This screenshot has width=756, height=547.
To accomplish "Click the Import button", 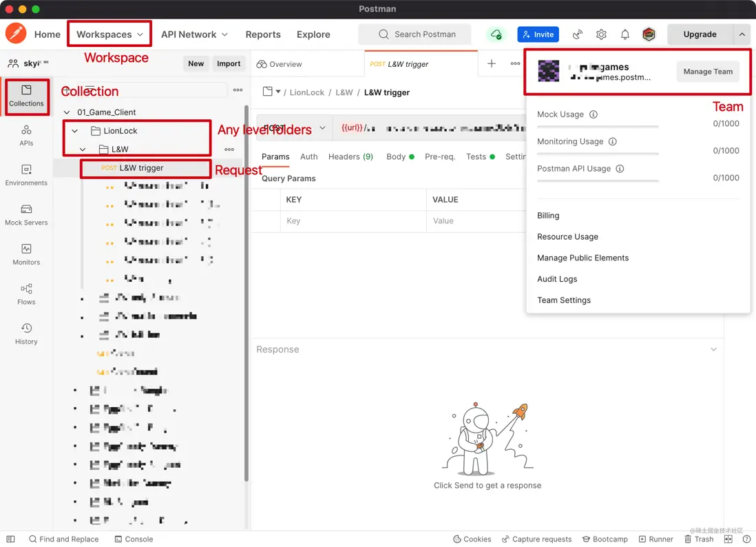I will [x=229, y=63].
